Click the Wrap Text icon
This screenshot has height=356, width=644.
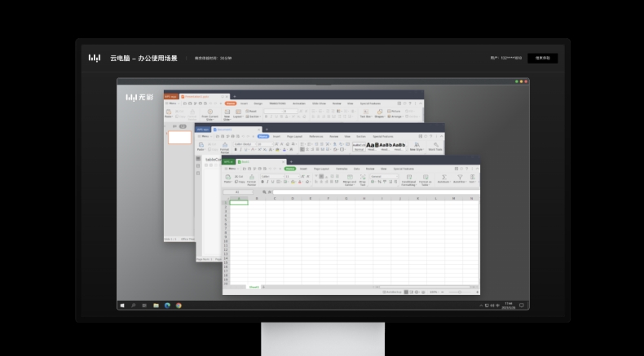pyautogui.click(x=362, y=178)
